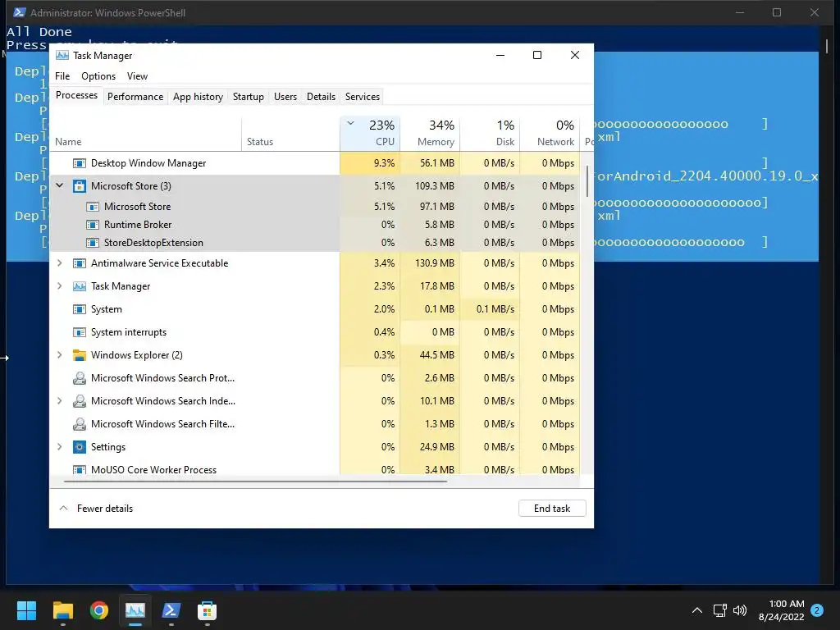Screen dimensions: 840x630
Task: Switch to the Services tab
Action: point(362,97)
